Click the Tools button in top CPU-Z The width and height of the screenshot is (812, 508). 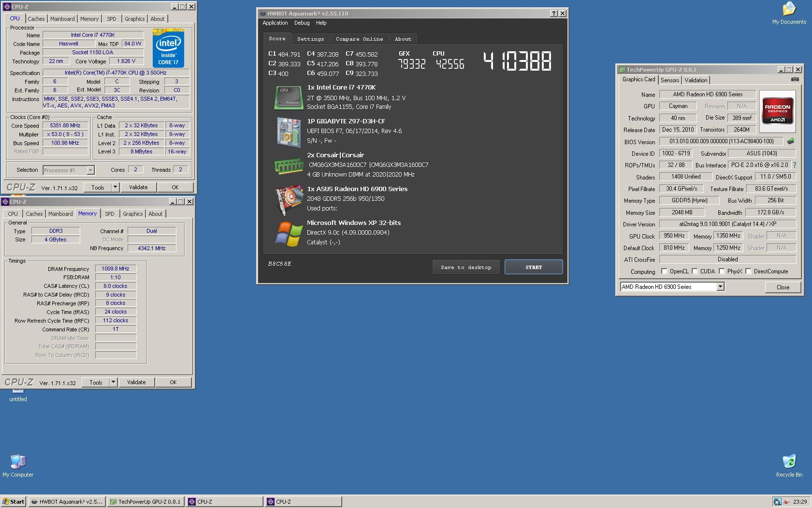(98, 187)
